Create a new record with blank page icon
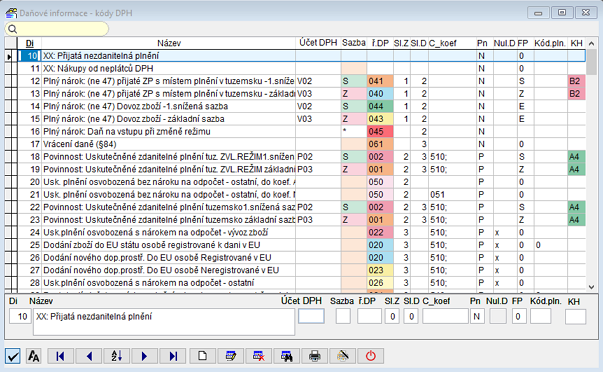This screenshot has height=372, width=603. click(x=203, y=356)
